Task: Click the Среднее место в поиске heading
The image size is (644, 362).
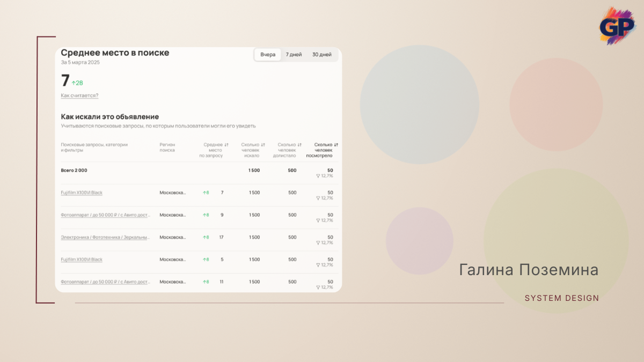Action: coord(115,53)
